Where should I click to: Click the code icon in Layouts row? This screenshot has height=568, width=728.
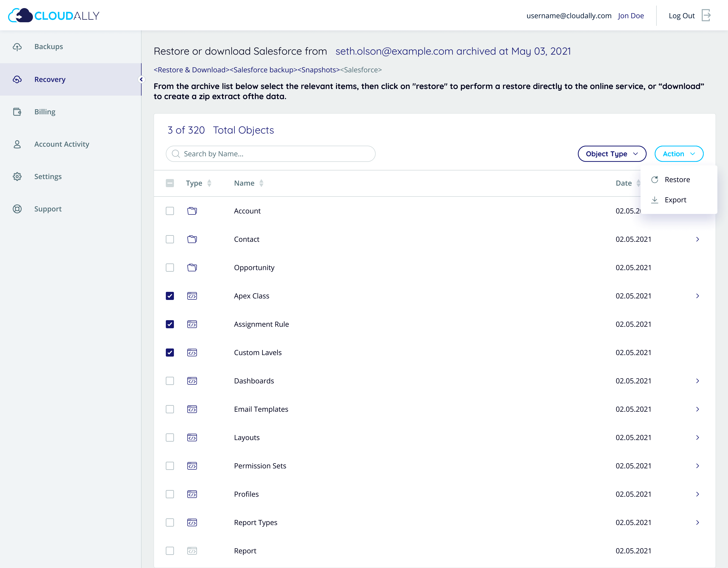(x=192, y=438)
